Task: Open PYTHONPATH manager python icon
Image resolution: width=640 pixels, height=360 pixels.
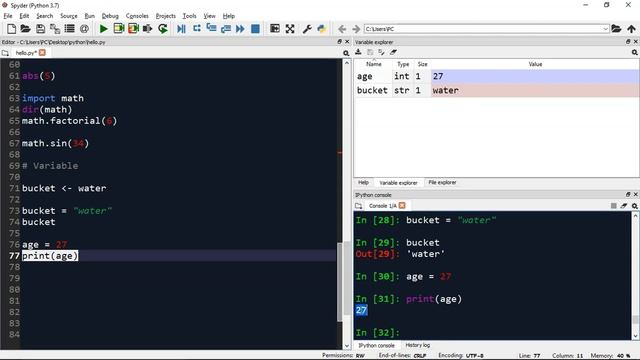Action: (322, 29)
